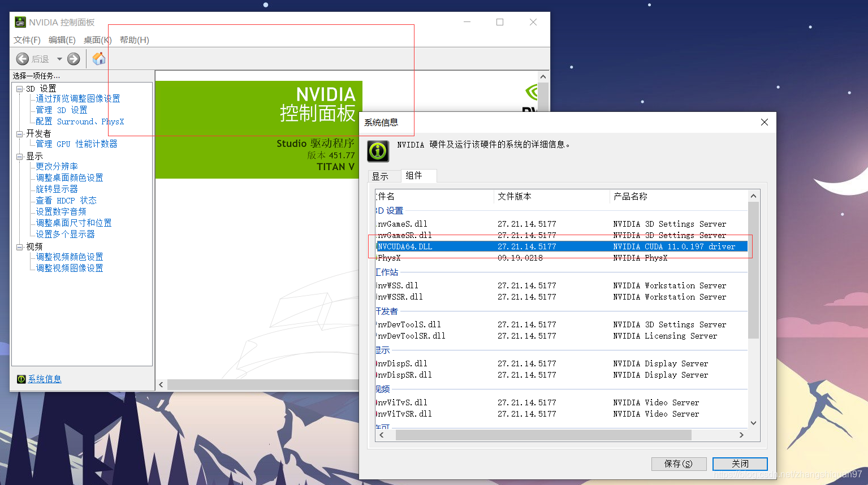The image size is (868, 485).
Task: Open 管理 GPU 性能计数器
Action: (77, 144)
